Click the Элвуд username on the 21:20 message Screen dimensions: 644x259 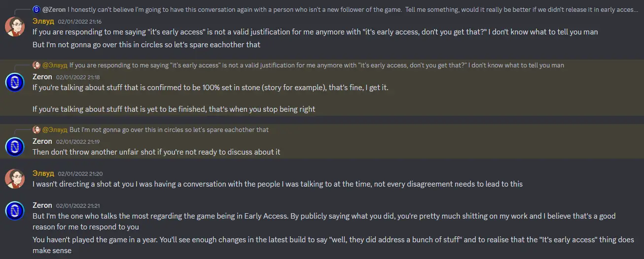coord(43,173)
